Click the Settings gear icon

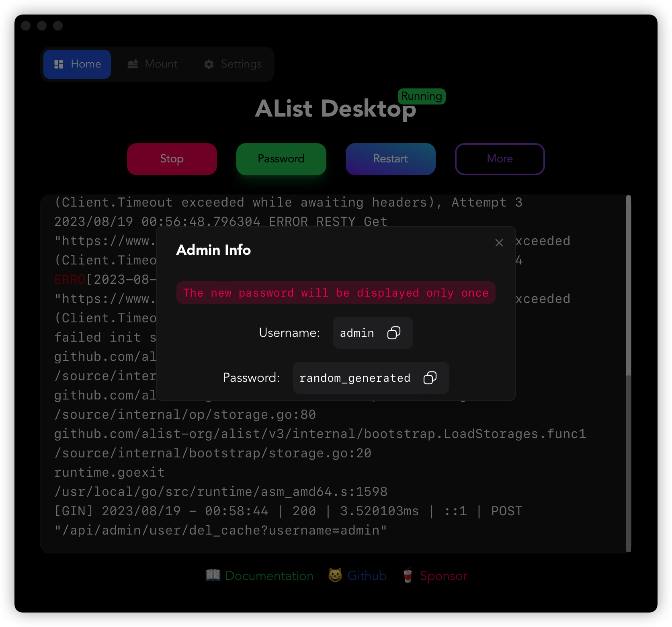click(x=209, y=64)
